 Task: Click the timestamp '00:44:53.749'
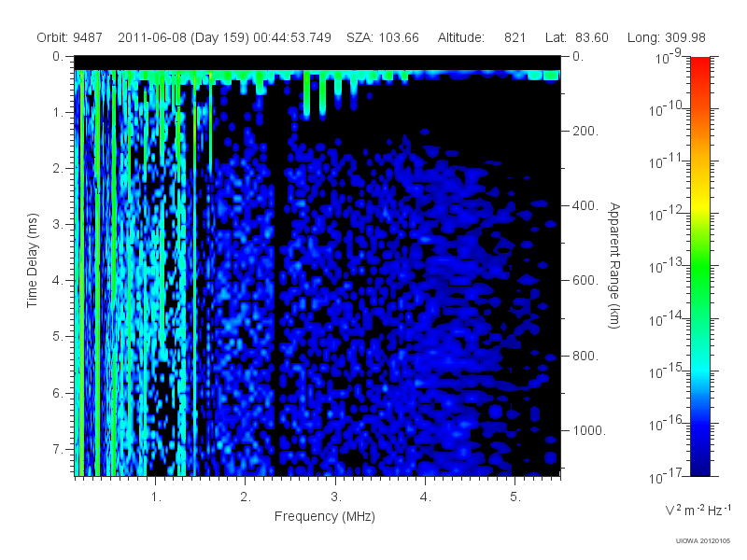pyautogui.click(x=292, y=37)
